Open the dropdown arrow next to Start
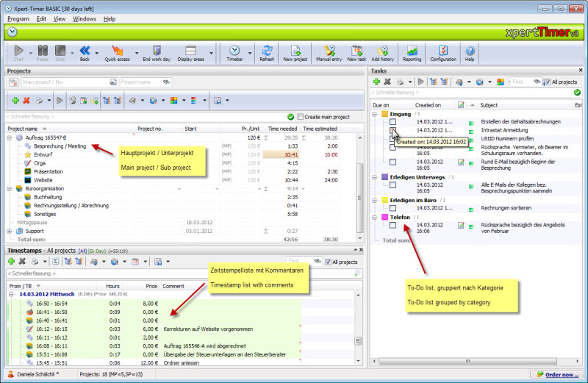This screenshot has height=383, width=588. (x=31, y=53)
